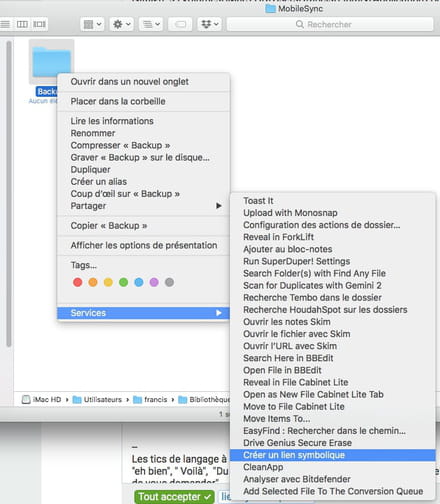This screenshot has width=440, height=504.
Task: Switch to column view icon
Action: point(22,24)
